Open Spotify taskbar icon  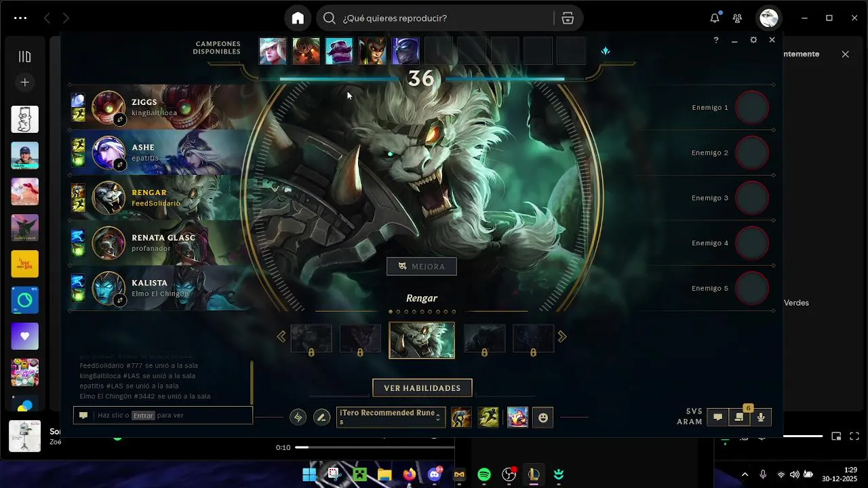click(x=484, y=474)
